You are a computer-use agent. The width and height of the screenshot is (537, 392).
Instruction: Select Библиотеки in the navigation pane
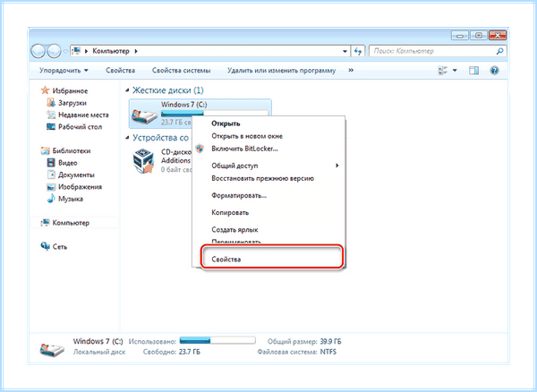pos(72,150)
